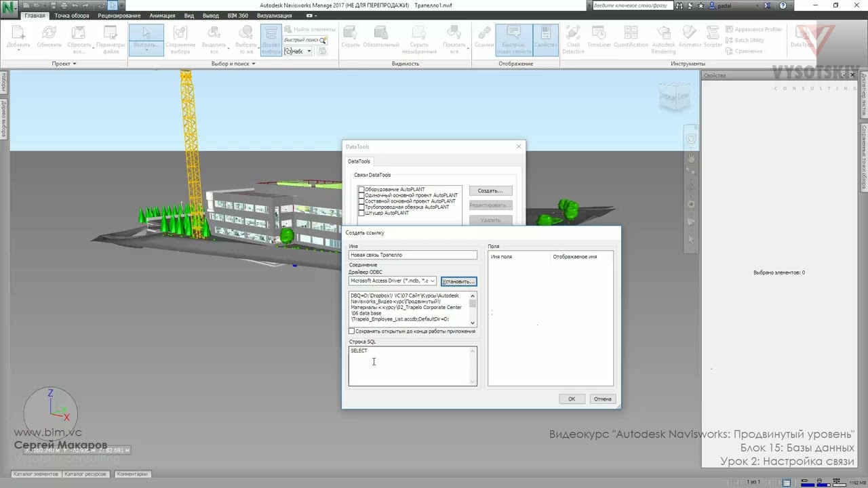Viewport: 868px width, 488px height.
Task: Click Hide Unselected (Скрыть невыбранные) icon
Action: tap(418, 40)
